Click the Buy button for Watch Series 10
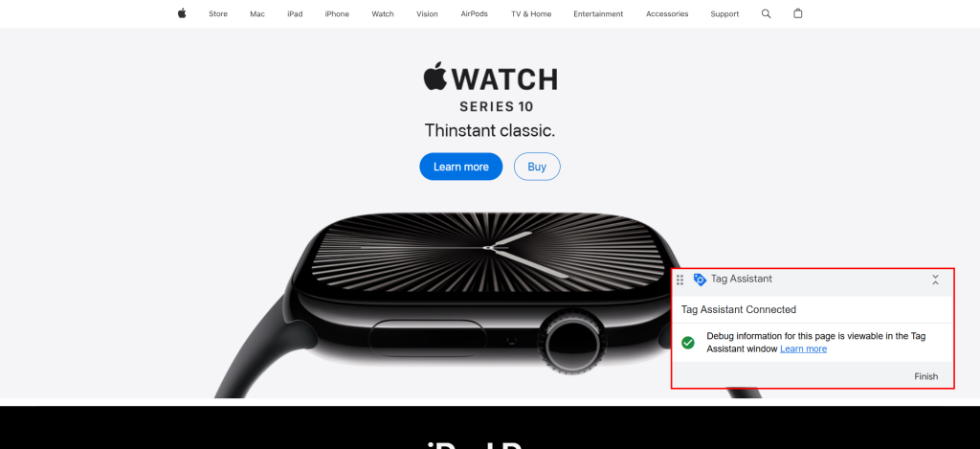 click(x=537, y=167)
